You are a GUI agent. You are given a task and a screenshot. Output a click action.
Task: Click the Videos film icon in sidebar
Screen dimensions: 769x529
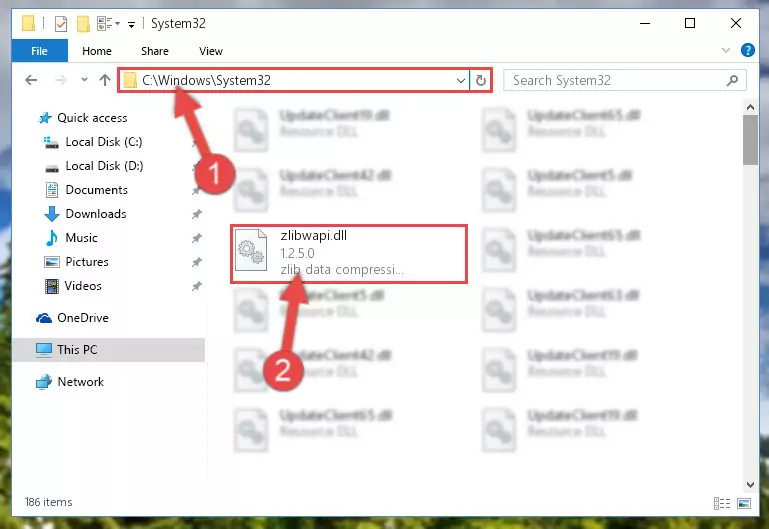coord(51,286)
